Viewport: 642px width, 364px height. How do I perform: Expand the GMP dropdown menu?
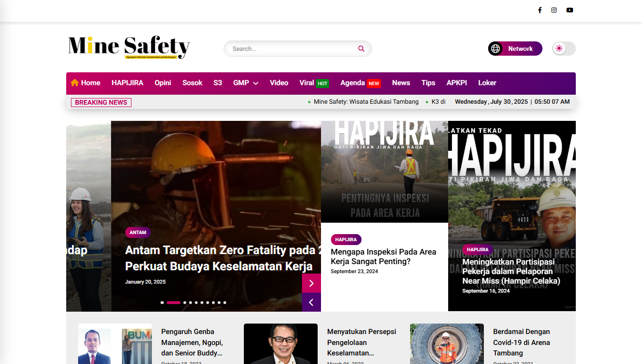[246, 83]
